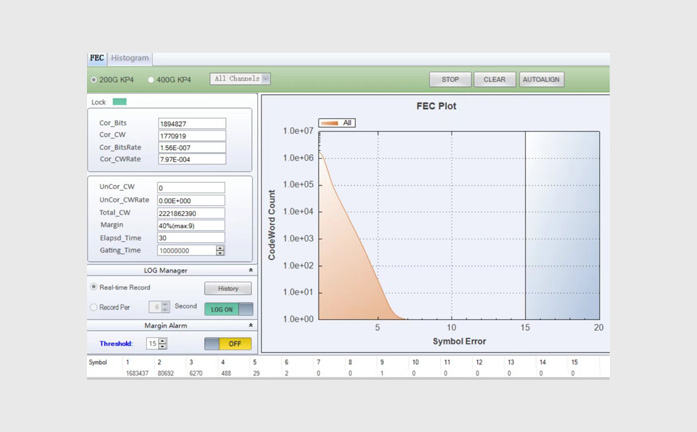The height and width of the screenshot is (432, 697).
Task: Click the Threshold label
Action: pos(116,344)
